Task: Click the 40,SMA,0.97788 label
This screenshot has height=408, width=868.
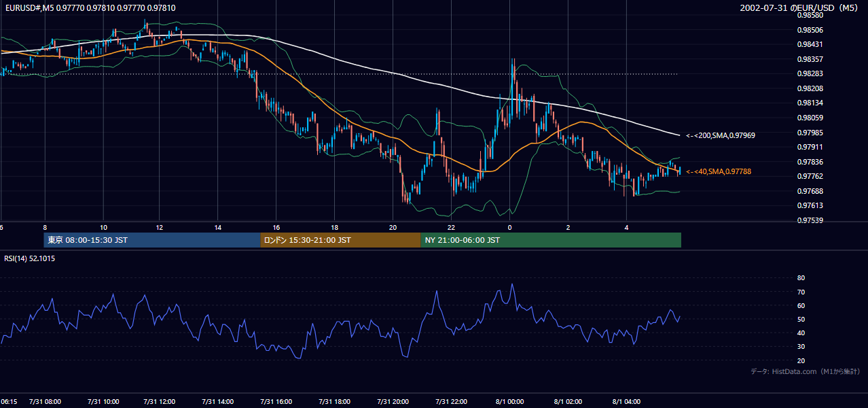Action: coord(719,172)
